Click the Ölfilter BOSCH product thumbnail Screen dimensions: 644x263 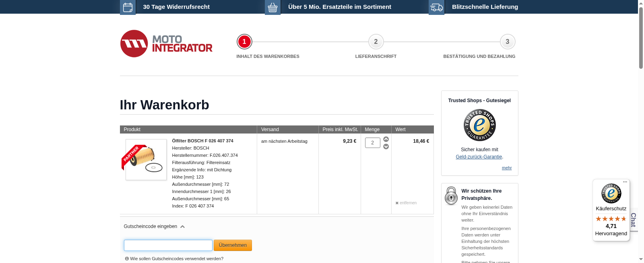146,159
